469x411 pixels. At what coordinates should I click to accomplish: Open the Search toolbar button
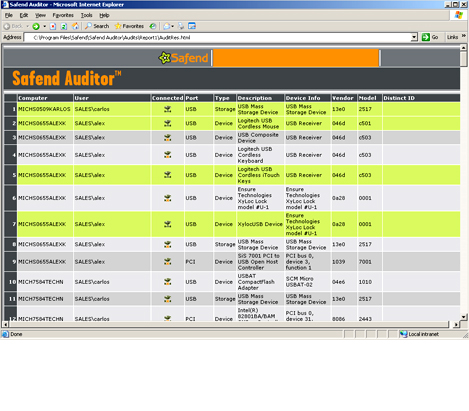(x=97, y=26)
